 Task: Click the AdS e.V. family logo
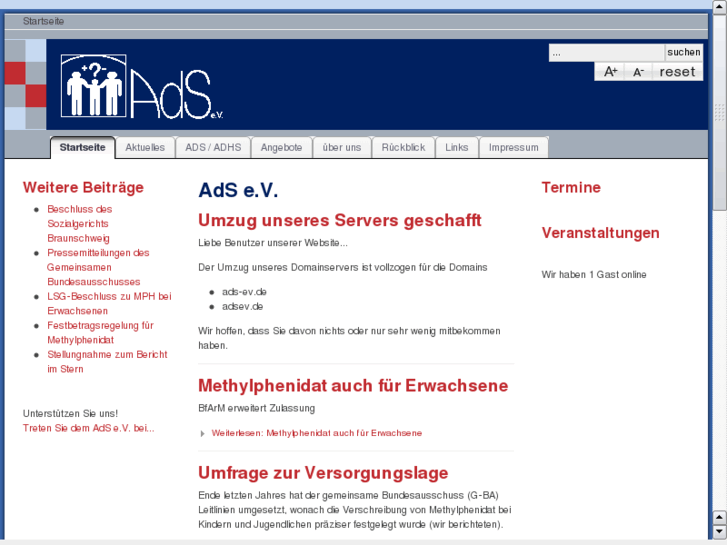(141, 86)
